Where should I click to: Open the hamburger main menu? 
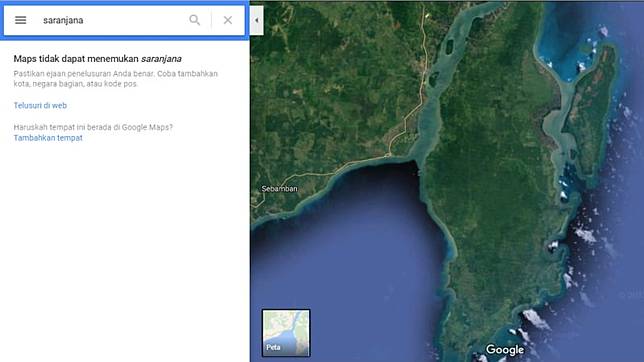tap(21, 20)
